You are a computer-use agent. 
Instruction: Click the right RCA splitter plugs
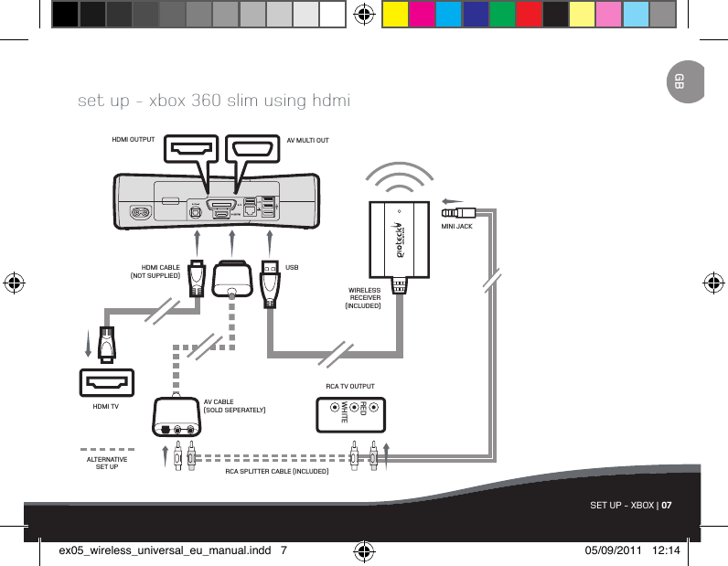click(363, 456)
